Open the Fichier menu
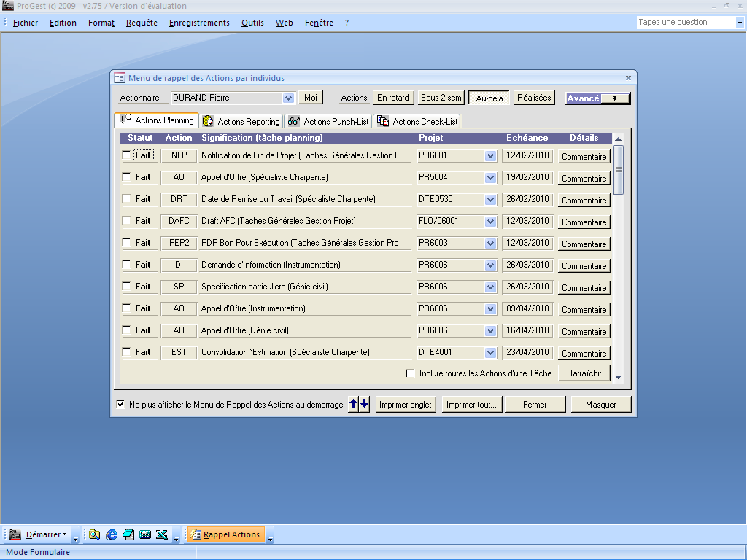 click(26, 23)
